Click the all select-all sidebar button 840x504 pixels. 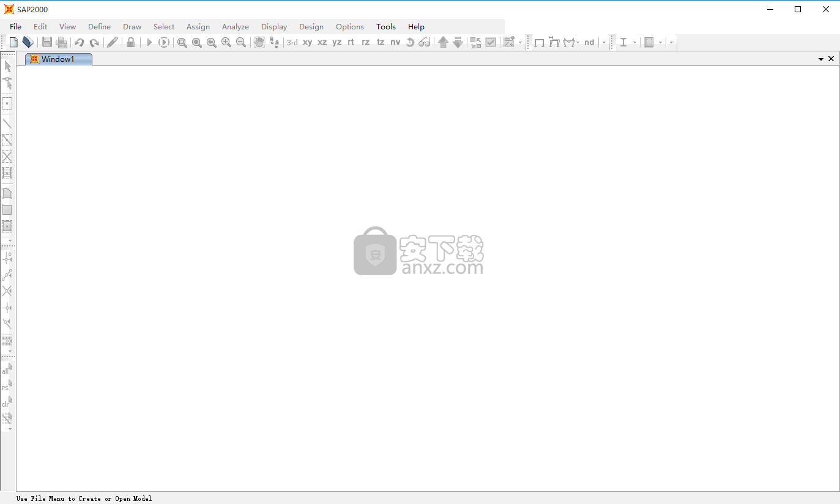(7, 369)
